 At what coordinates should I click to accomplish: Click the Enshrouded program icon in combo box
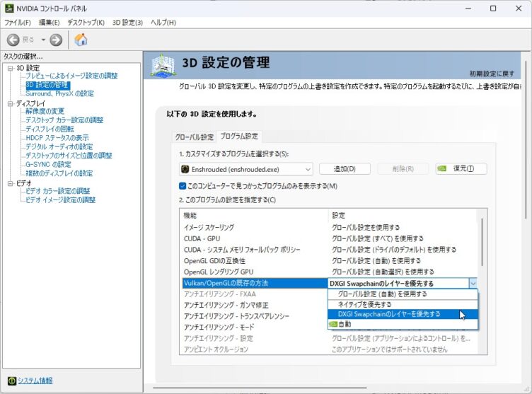point(185,169)
